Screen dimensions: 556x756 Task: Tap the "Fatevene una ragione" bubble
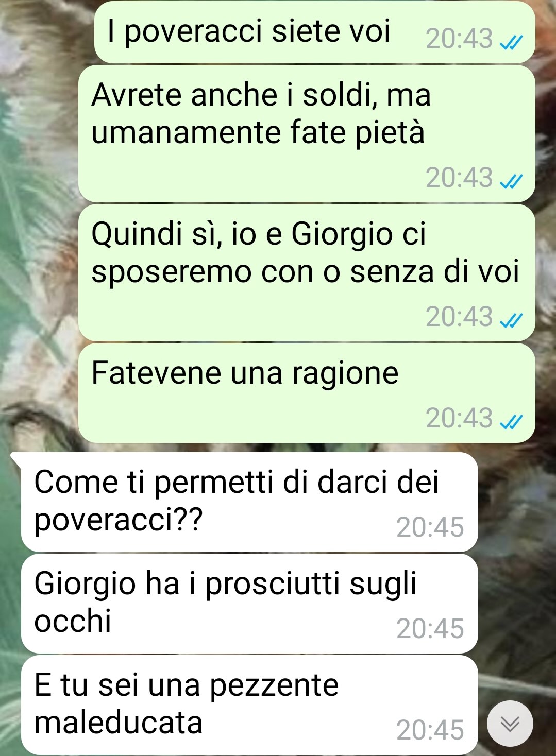coord(307,393)
